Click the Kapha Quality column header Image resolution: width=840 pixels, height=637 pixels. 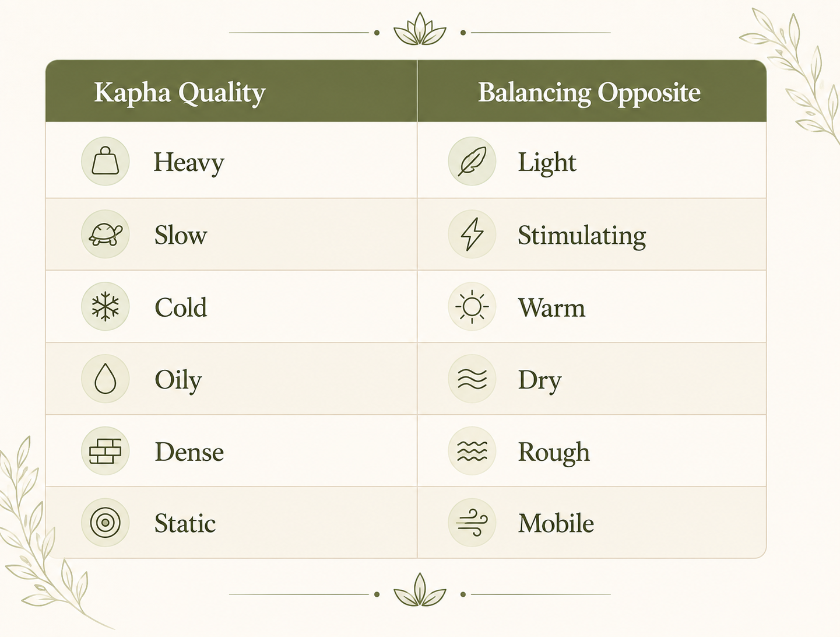(180, 93)
